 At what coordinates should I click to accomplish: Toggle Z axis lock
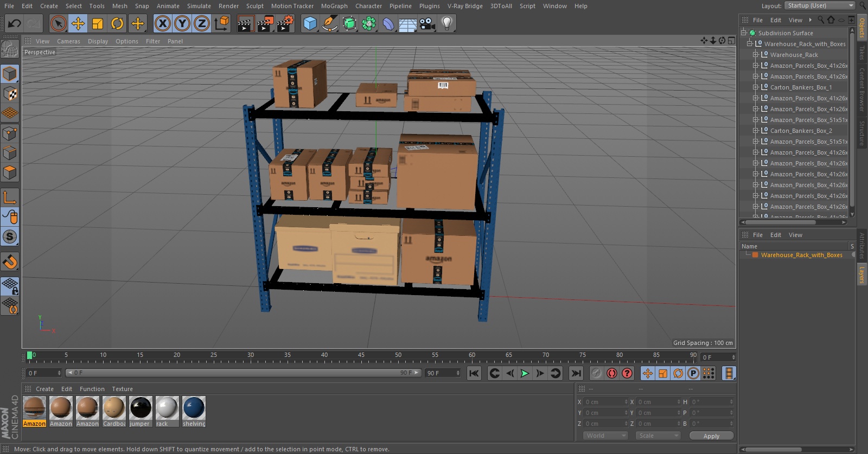pos(202,23)
